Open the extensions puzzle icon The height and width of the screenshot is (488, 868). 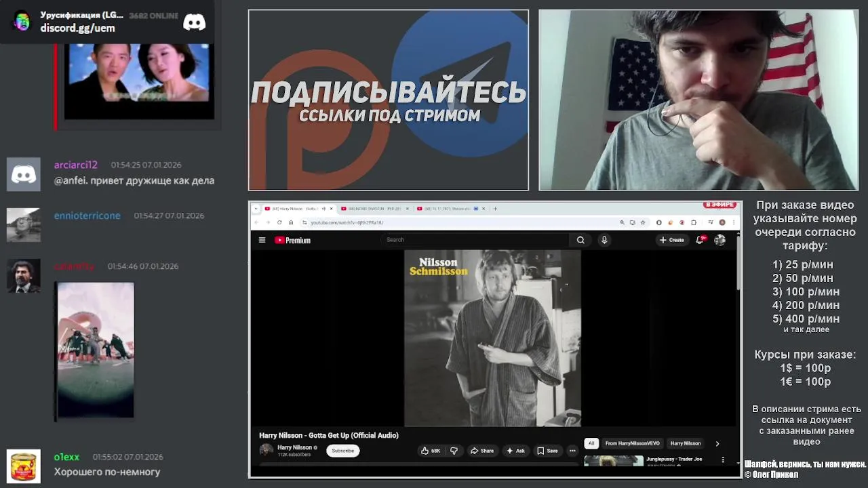point(694,222)
